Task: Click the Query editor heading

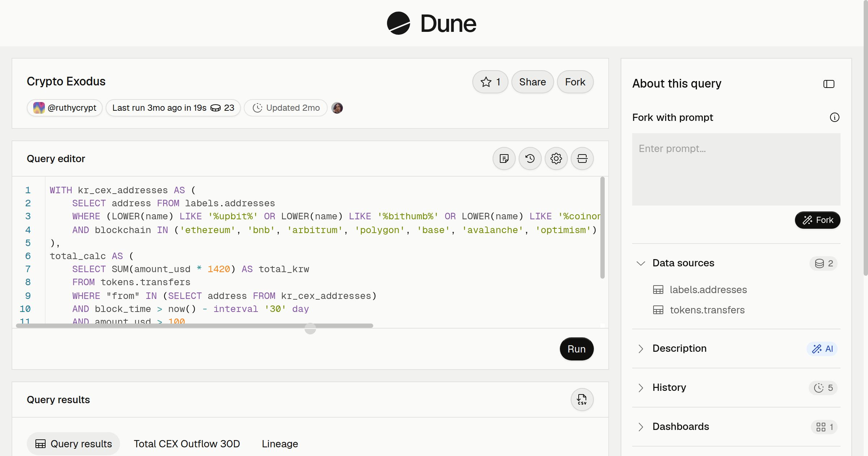Action: [56, 159]
